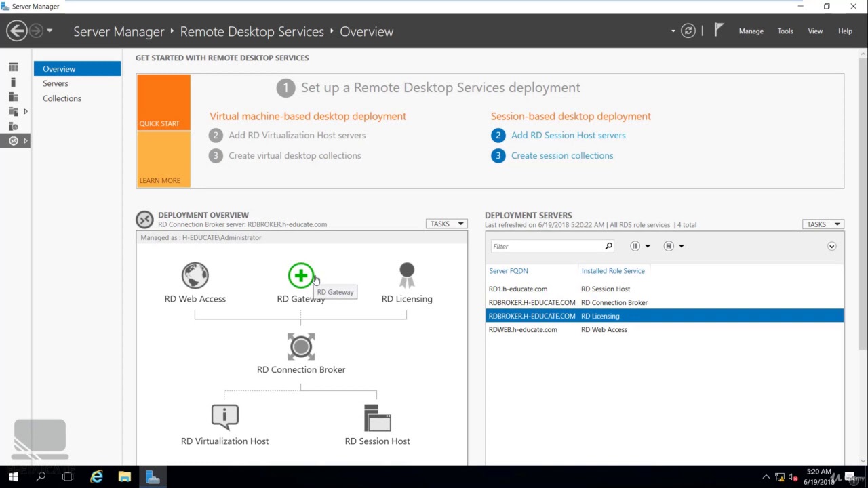Select the IIS icon in sidebar
868x488 pixels.
[13, 126]
